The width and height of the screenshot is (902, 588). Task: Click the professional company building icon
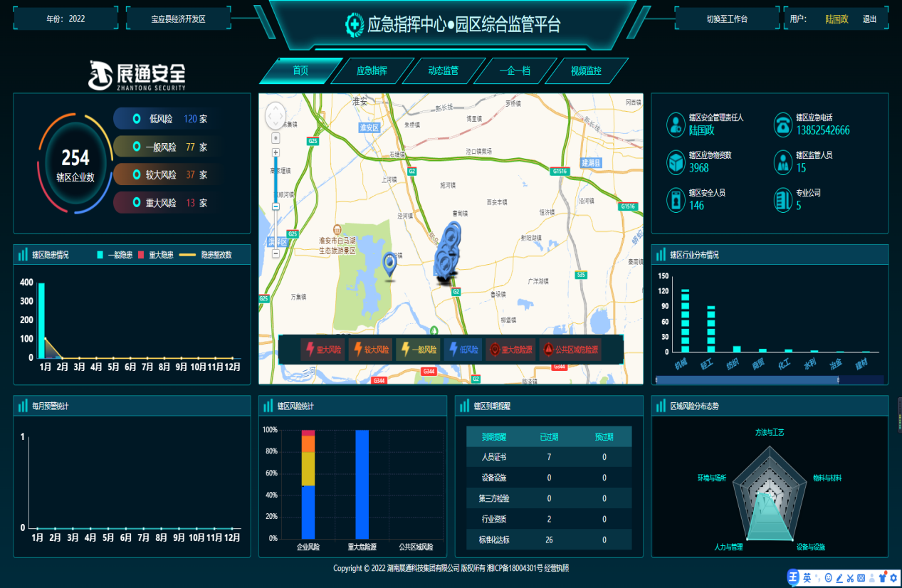783,200
